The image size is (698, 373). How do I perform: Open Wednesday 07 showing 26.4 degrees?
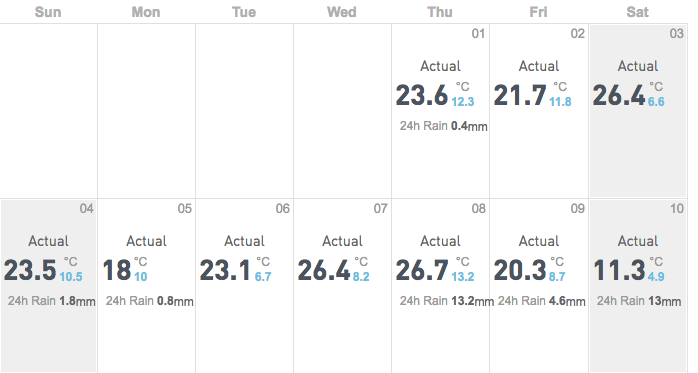pyautogui.click(x=342, y=286)
